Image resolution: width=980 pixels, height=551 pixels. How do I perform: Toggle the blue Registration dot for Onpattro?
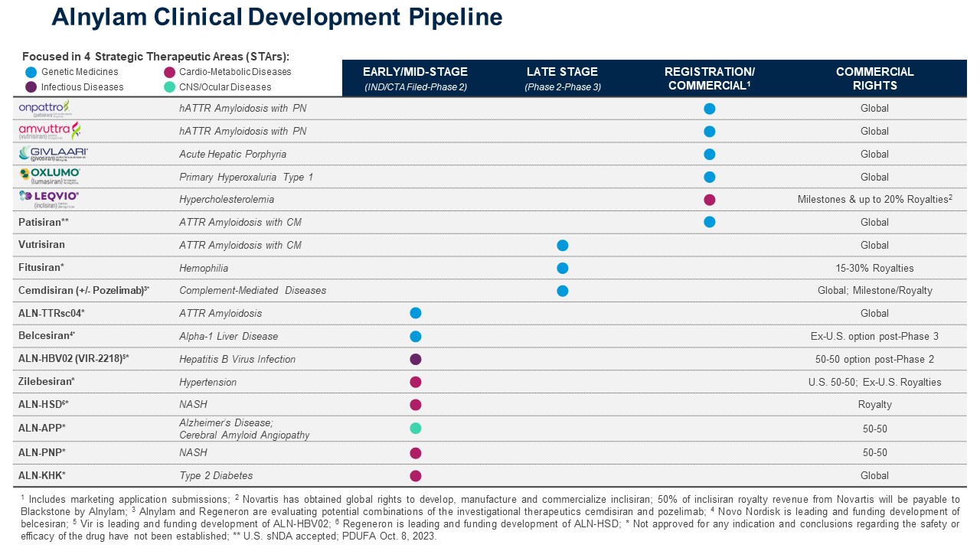[710, 108]
